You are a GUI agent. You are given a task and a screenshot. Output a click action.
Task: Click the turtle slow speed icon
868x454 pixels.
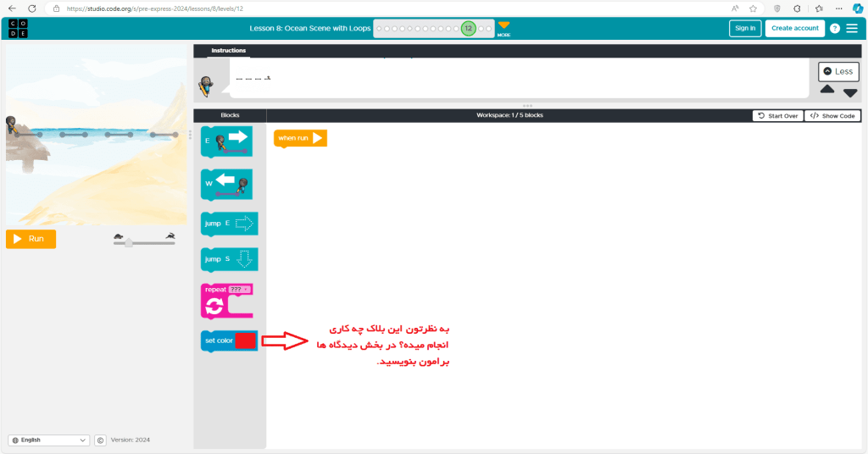pyautogui.click(x=119, y=236)
